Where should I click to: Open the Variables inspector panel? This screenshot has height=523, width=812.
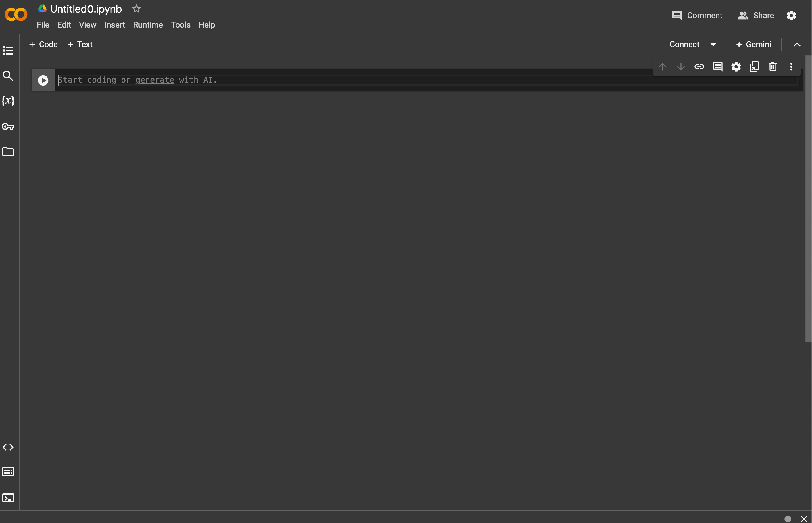(x=8, y=101)
